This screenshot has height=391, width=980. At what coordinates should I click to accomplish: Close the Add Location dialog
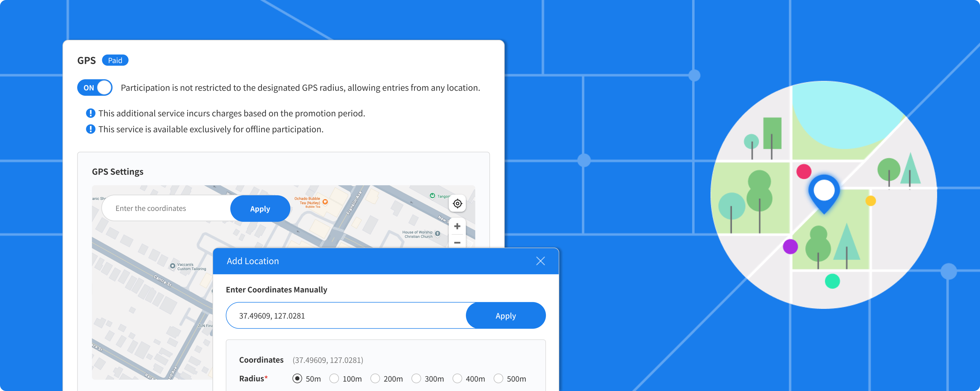click(540, 261)
